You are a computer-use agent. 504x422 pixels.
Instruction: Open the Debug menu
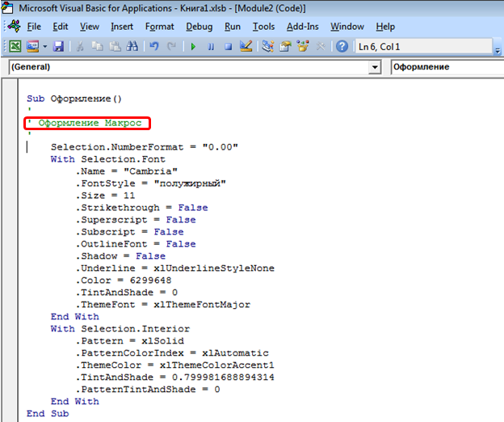click(x=199, y=27)
